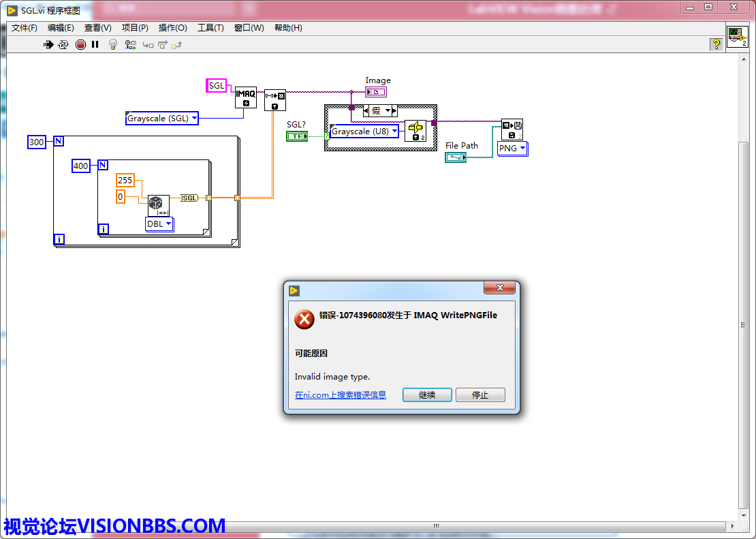Open the 工具(T) menu
The image size is (756, 539).
click(x=210, y=28)
